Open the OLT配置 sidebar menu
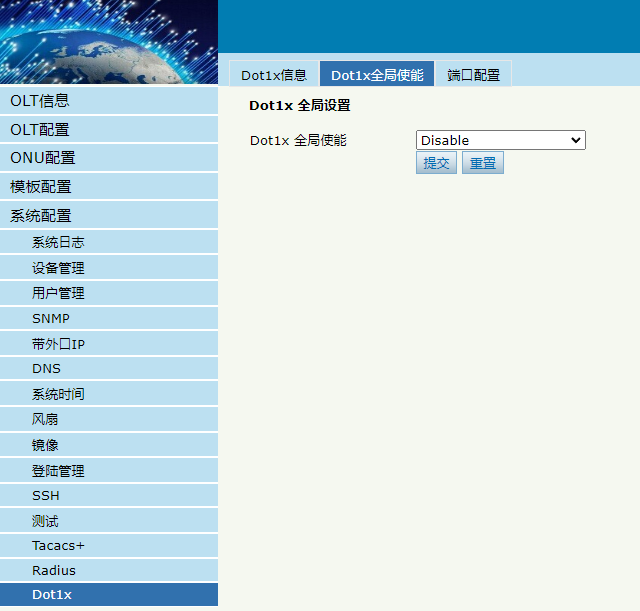 109,129
